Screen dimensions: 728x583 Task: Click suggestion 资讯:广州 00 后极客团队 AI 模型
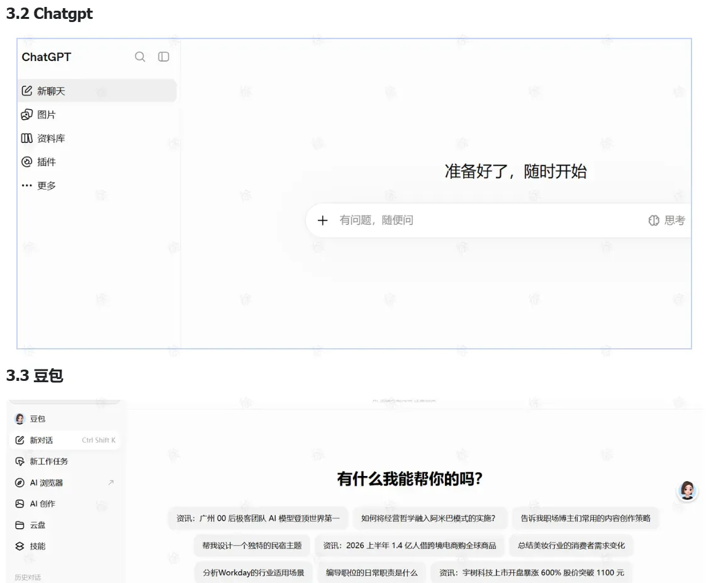(x=258, y=518)
